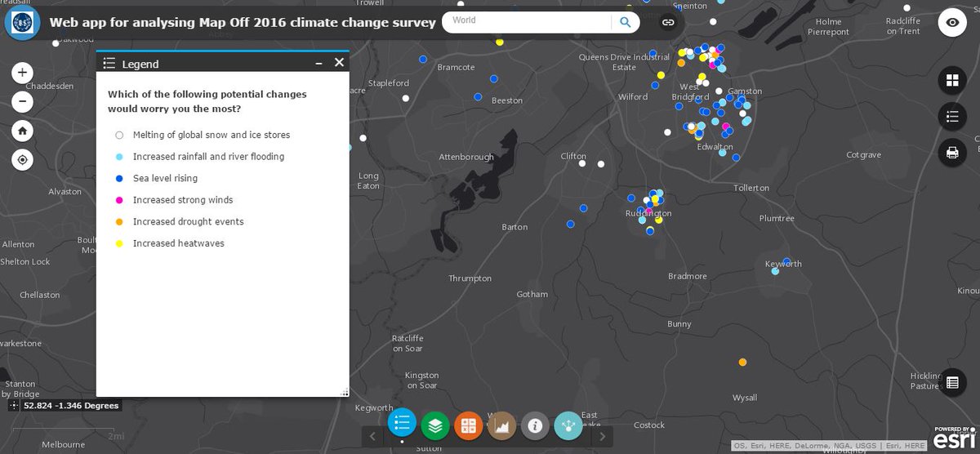Open the brown chart widget icon
Screen dimensions: 980x454
501,425
